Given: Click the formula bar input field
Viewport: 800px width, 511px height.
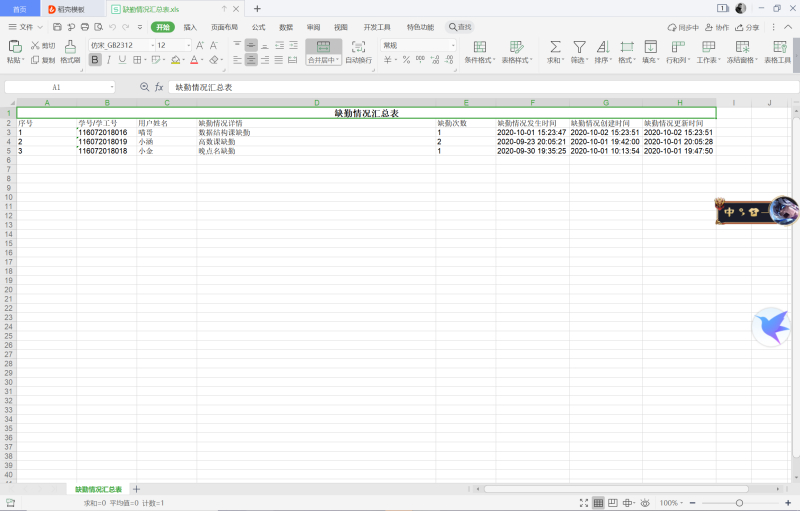Looking at the screenshot, I should (x=483, y=87).
